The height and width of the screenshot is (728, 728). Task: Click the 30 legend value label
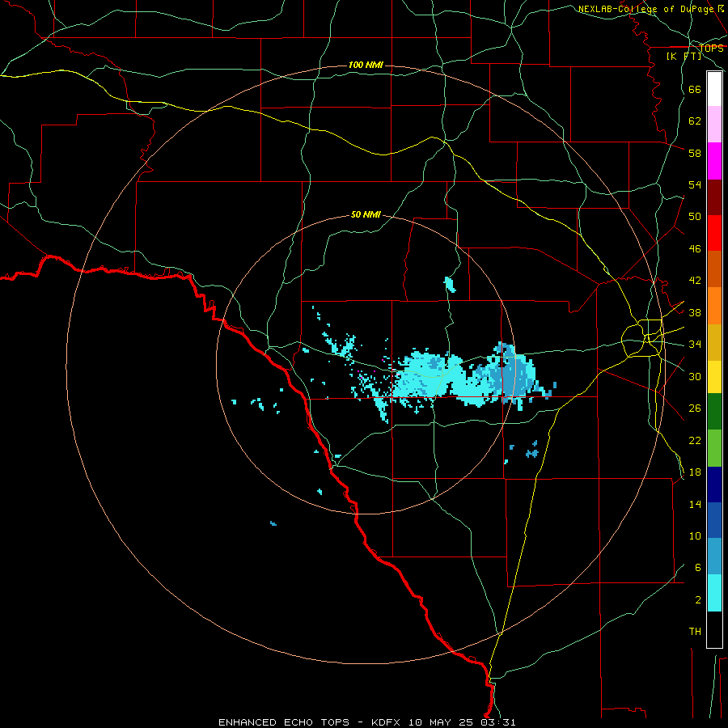695,376
